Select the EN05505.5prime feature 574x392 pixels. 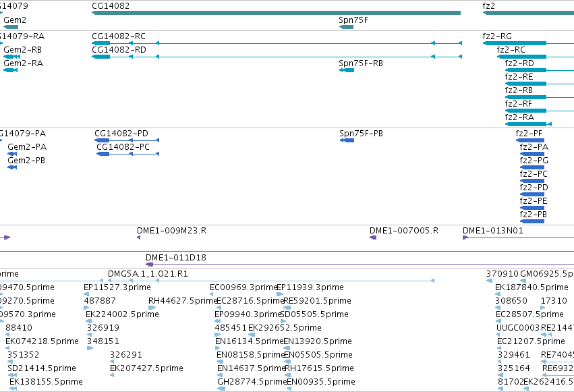[287, 362]
